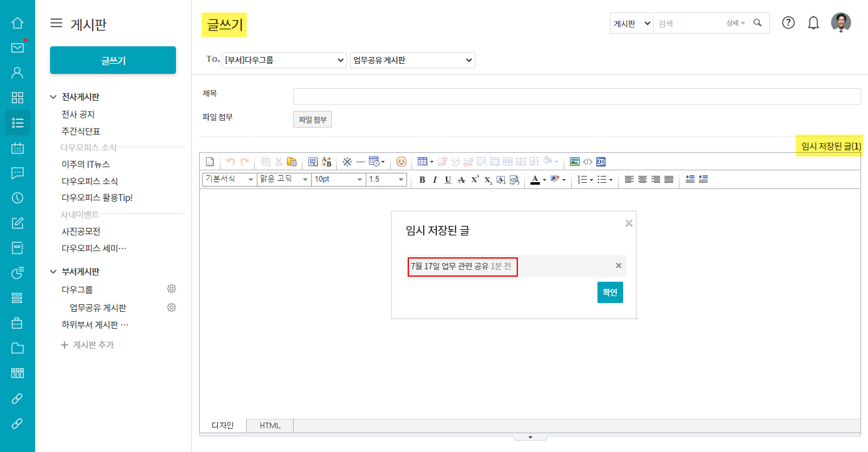Switch to the HTML editor tab
The width and height of the screenshot is (868, 452).
(x=270, y=426)
